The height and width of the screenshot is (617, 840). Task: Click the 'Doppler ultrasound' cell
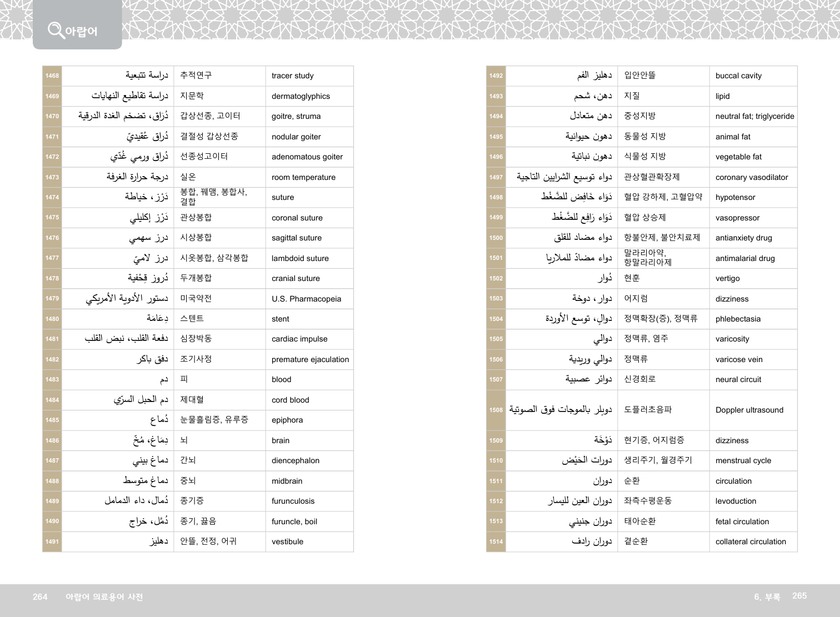pyautogui.click(x=749, y=410)
